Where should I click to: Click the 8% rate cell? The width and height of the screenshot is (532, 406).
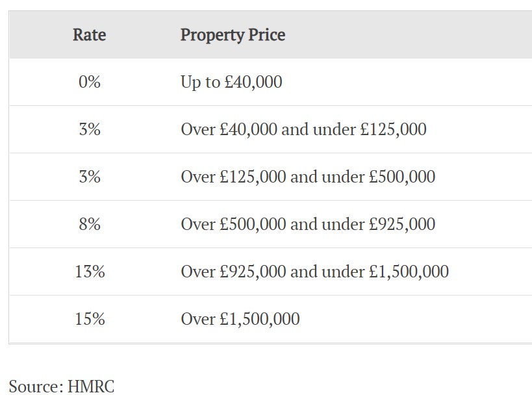(x=90, y=224)
